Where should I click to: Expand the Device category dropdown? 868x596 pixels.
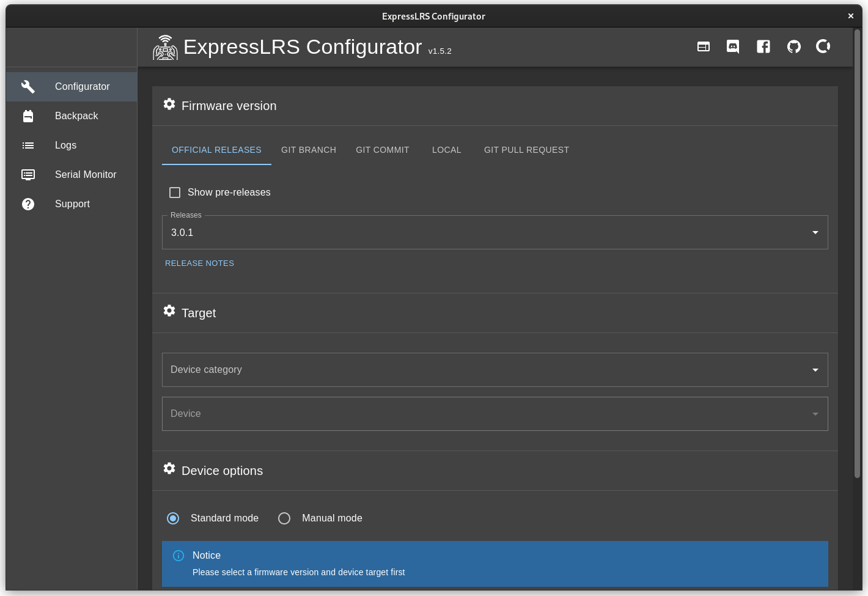pos(495,370)
